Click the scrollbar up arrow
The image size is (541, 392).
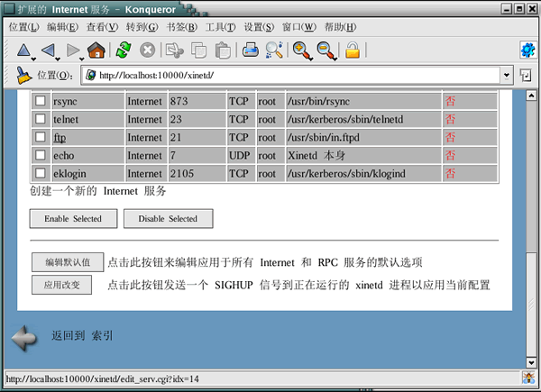pos(531,96)
